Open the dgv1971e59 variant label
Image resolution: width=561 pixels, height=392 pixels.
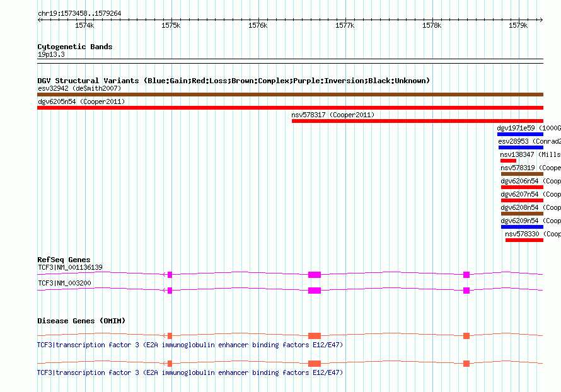pos(529,128)
